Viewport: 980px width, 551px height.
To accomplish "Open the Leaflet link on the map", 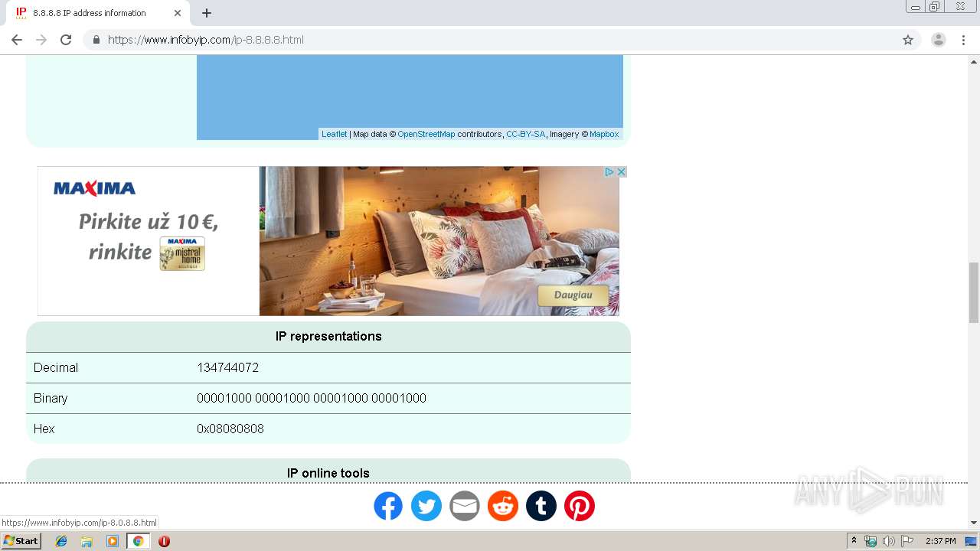I will coord(334,134).
